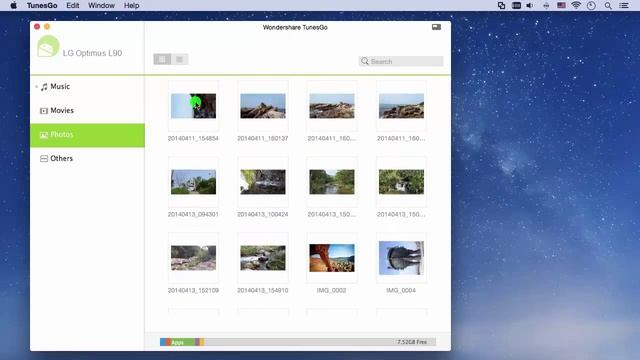640x360 pixels.
Task: Switch to grid view
Action: (x=162, y=59)
